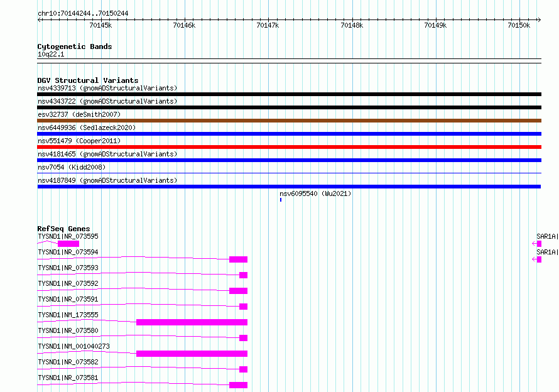The height and width of the screenshot is (392, 559).
Task: Open the nsv4339713 variant label
Action: (x=107, y=88)
